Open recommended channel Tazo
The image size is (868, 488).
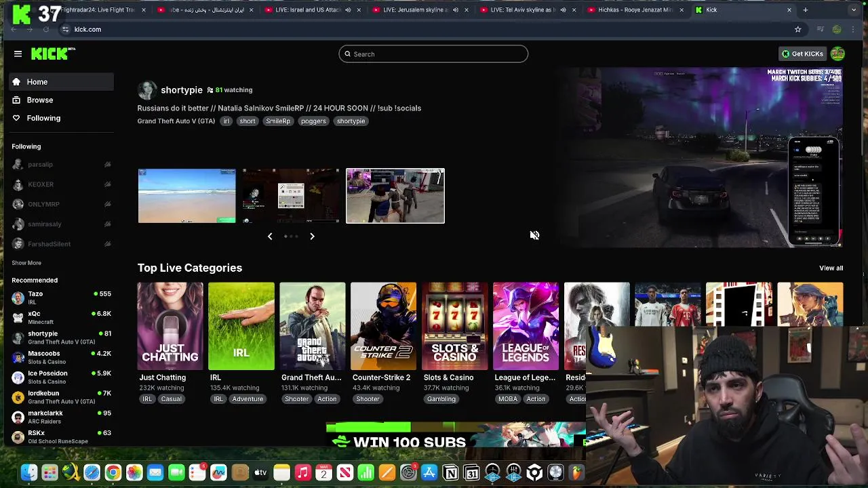click(62, 298)
